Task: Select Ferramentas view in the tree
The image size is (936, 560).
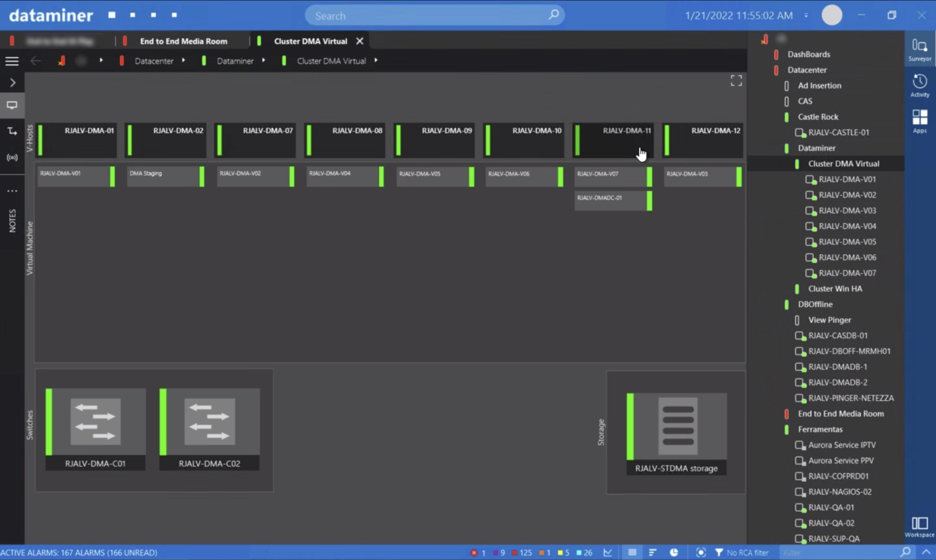Action: 820,429
